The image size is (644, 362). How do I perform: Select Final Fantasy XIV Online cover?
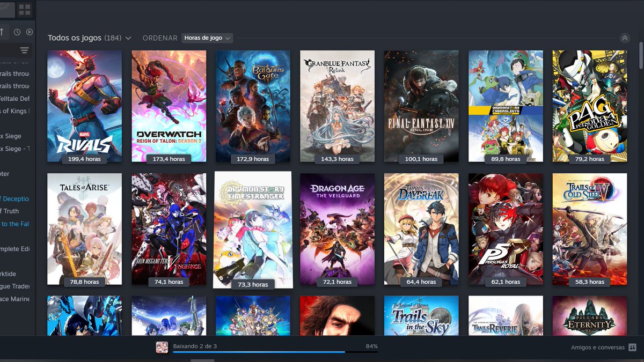coord(421,106)
